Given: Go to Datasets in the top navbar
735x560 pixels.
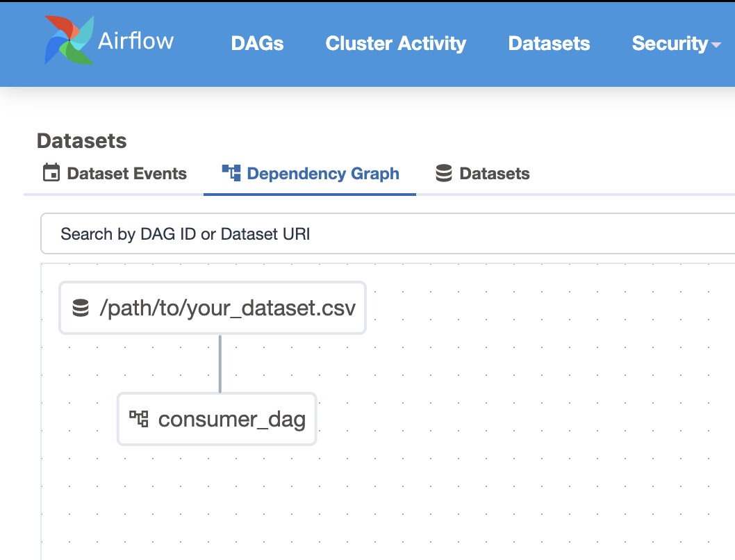Looking at the screenshot, I should [549, 44].
